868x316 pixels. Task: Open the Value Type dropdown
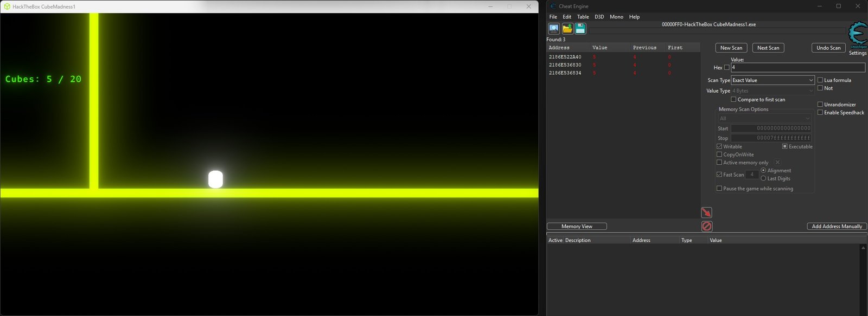(773, 91)
